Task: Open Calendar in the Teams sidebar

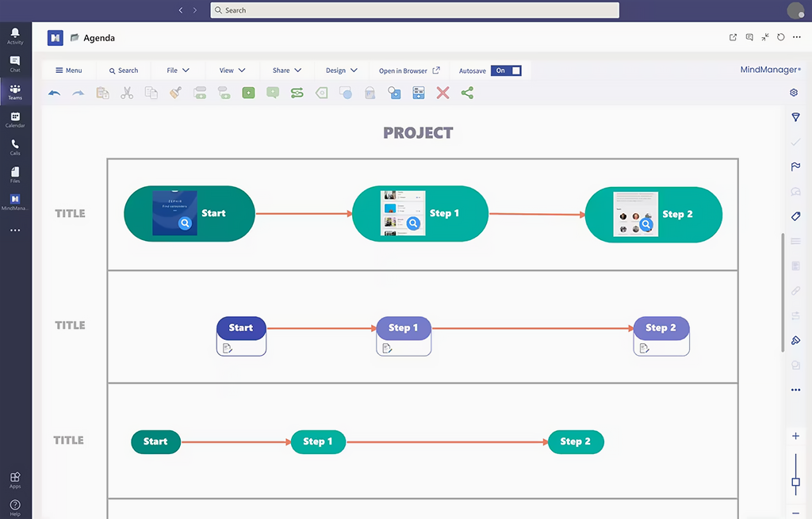Action: click(15, 120)
